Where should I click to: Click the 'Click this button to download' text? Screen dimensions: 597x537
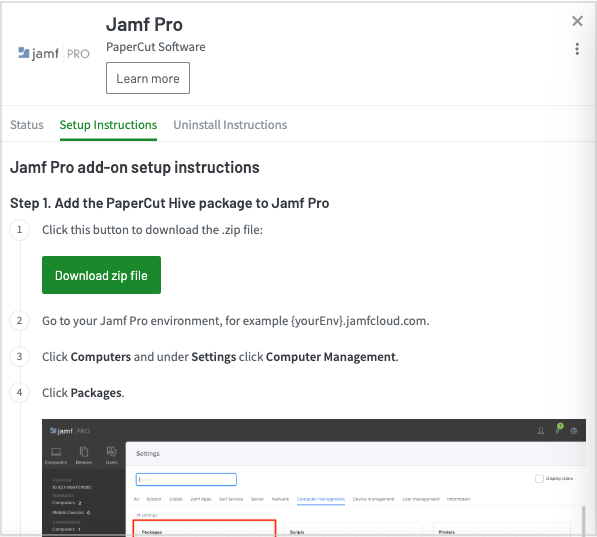point(152,230)
